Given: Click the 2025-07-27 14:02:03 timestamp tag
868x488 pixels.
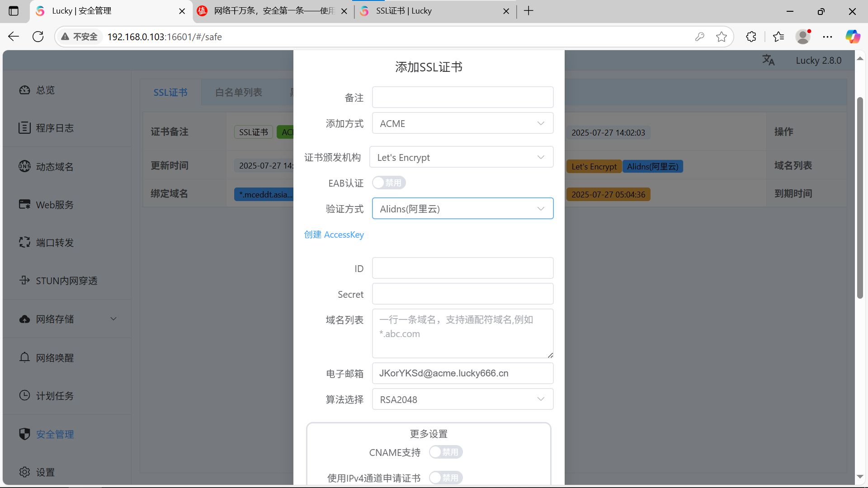Looking at the screenshot, I should point(608,132).
